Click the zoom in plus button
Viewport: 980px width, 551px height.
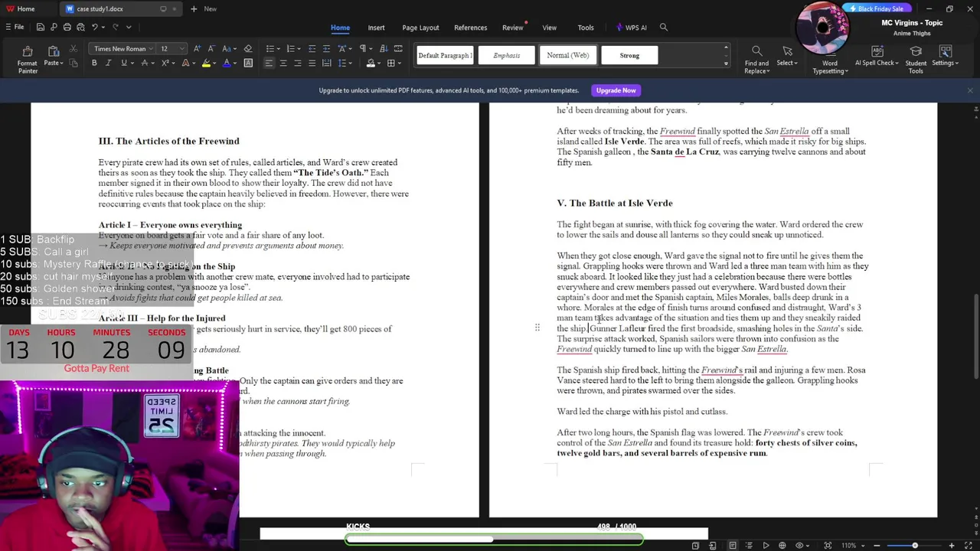(x=952, y=546)
